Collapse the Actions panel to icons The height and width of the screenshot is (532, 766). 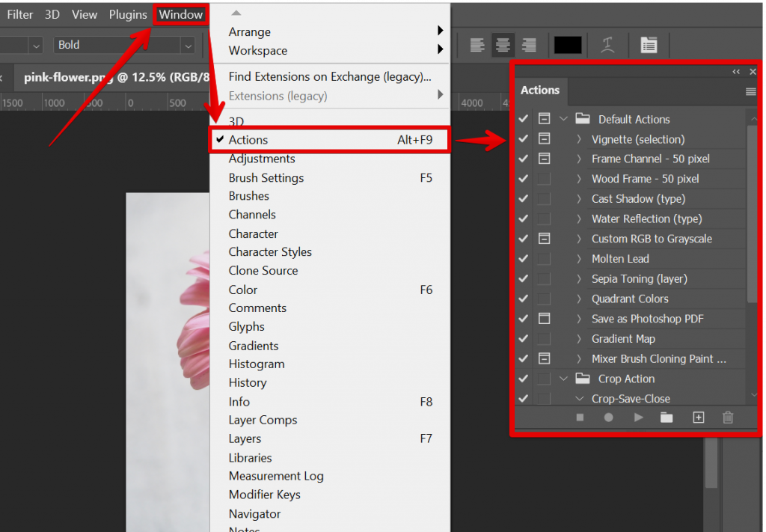735,71
